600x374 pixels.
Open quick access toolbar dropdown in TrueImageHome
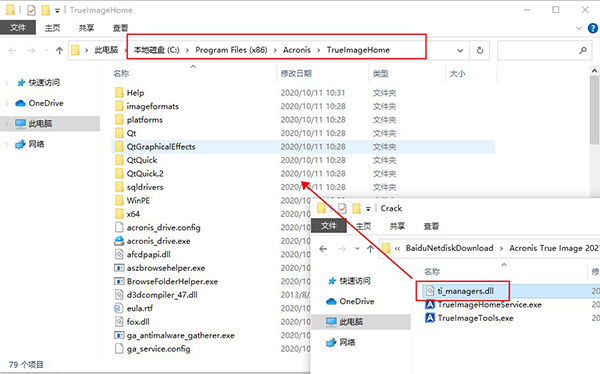57,11
